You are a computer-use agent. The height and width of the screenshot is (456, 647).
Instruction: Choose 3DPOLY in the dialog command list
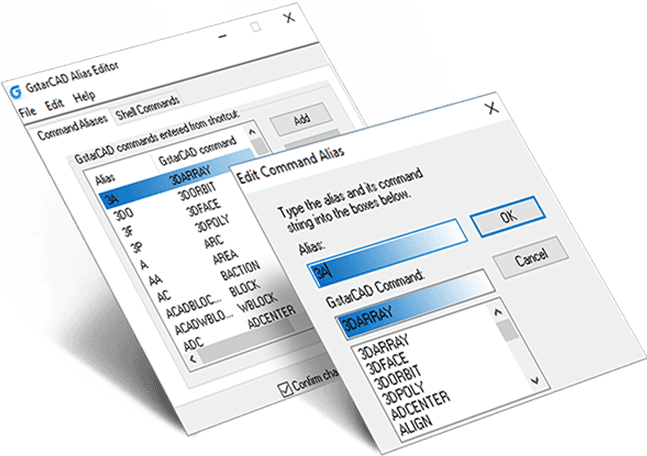click(x=403, y=393)
